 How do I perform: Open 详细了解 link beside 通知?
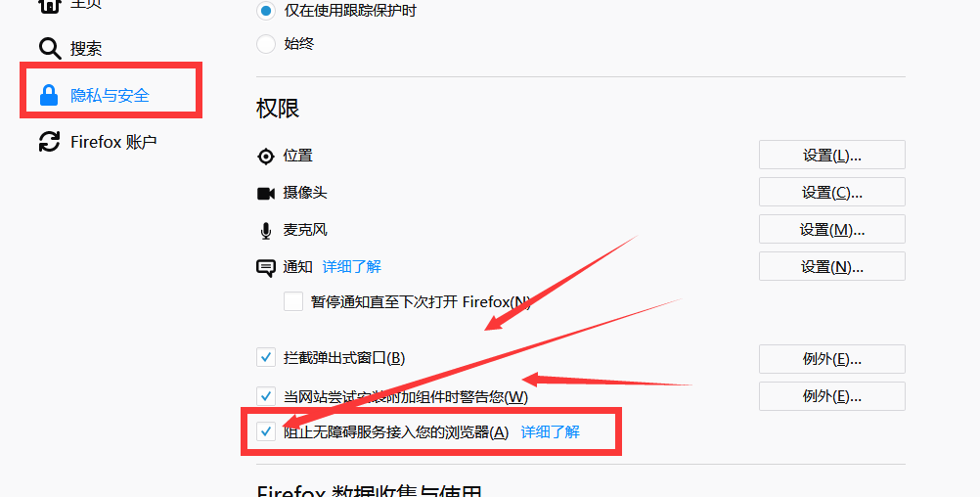click(x=351, y=267)
